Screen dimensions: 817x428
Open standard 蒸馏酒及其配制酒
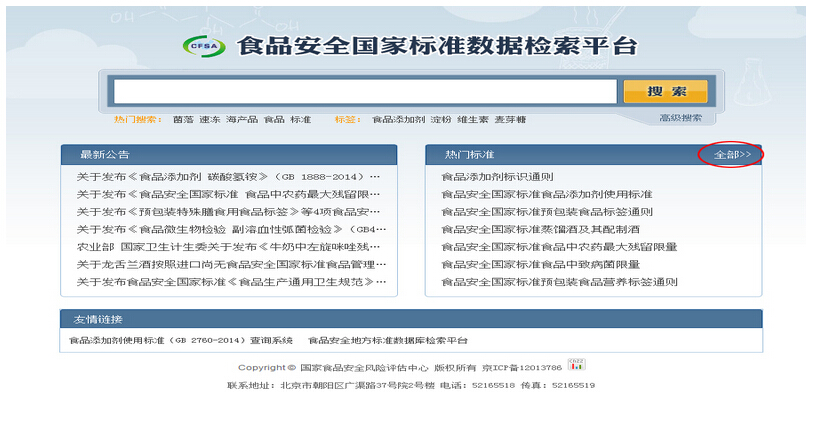tap(540, 229)
